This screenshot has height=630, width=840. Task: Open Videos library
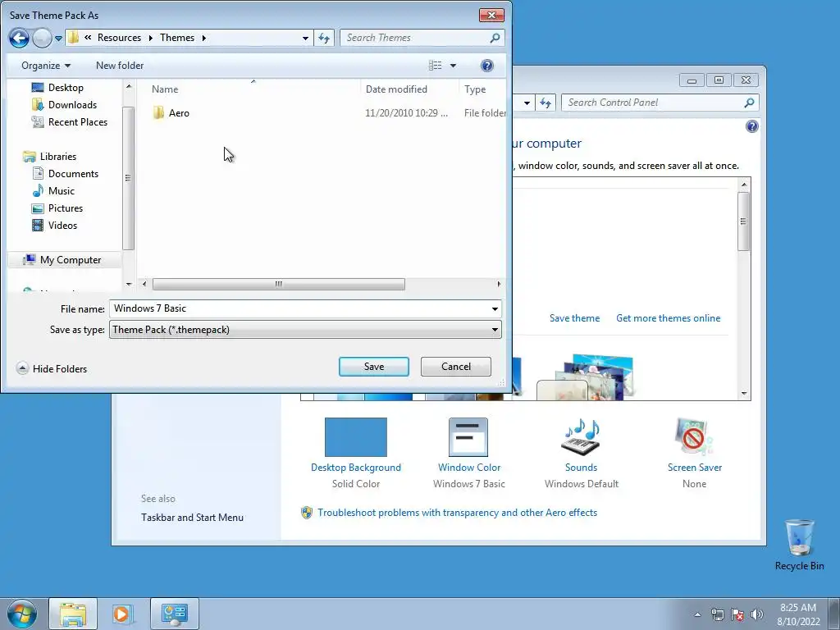point(62,225)
